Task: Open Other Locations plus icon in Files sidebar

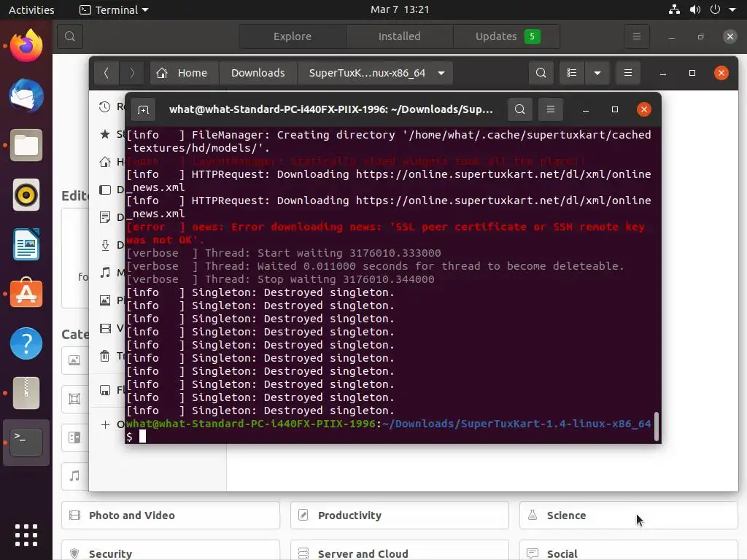Action: (x=105, y=424)
